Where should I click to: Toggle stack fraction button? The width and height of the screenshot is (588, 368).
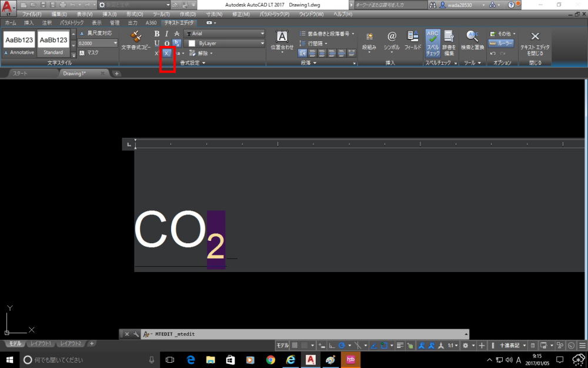[x=176, y=43]
